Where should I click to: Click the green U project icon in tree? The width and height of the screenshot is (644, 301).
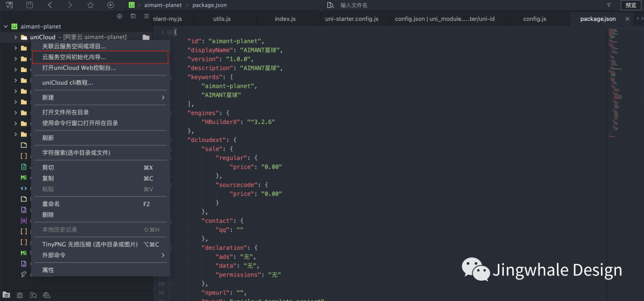[14, 26]
